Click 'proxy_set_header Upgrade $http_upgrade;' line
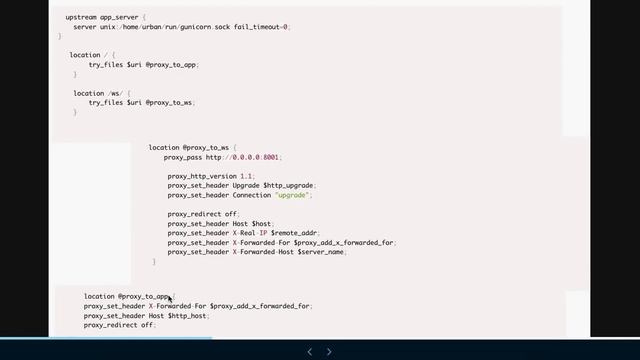The width and height of the screenshot is (640, 360). (242, 185)
